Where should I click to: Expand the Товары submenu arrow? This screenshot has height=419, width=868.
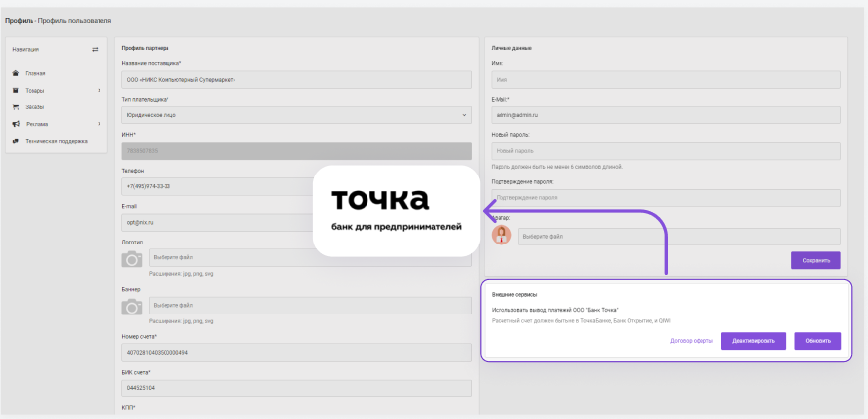[x=99, y=91]
